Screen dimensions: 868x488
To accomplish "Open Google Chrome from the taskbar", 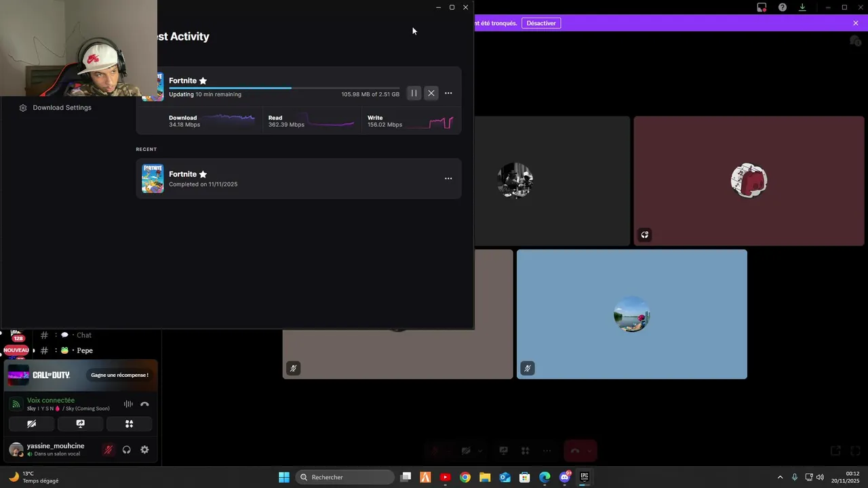I will (465, 477).
